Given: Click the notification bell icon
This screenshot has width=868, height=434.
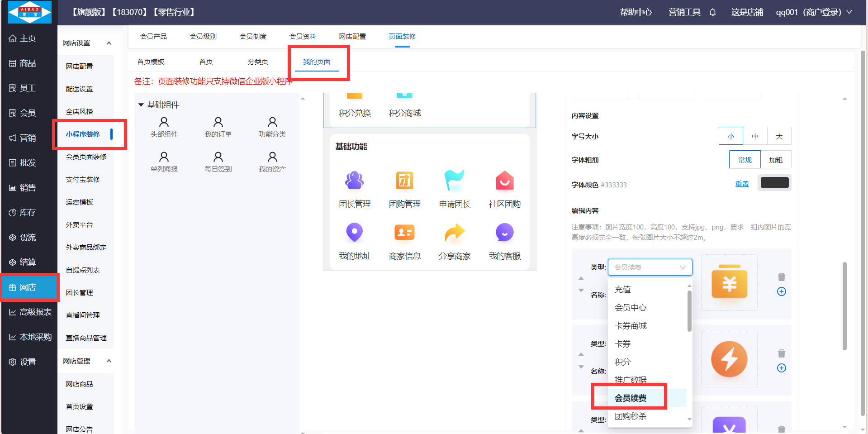Looking at the screenshot, I should click(x=712, y=12).
